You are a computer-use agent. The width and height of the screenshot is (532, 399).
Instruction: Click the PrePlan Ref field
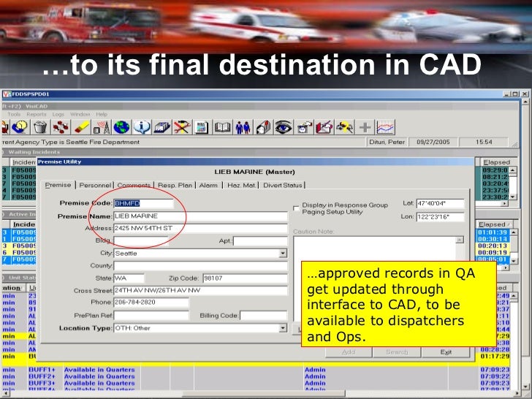point(151,316)
